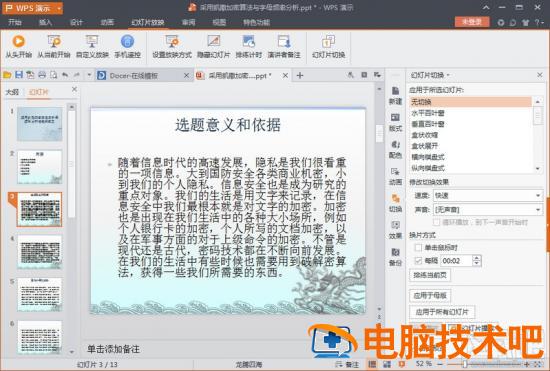This screenshot has height=371, width=550.
Task: Click the notes area 单击添加备注
Action: click(x=113, y=349)
